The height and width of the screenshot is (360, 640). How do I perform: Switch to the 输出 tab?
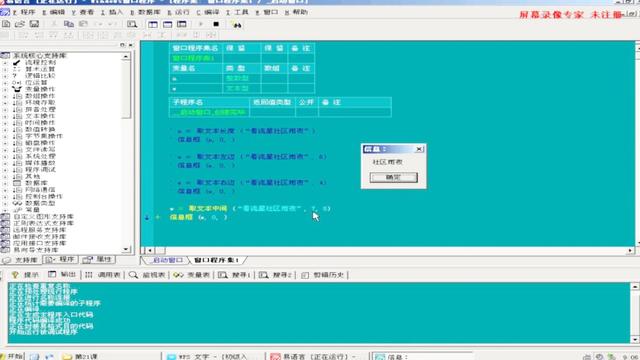click(x=62, y=275)
